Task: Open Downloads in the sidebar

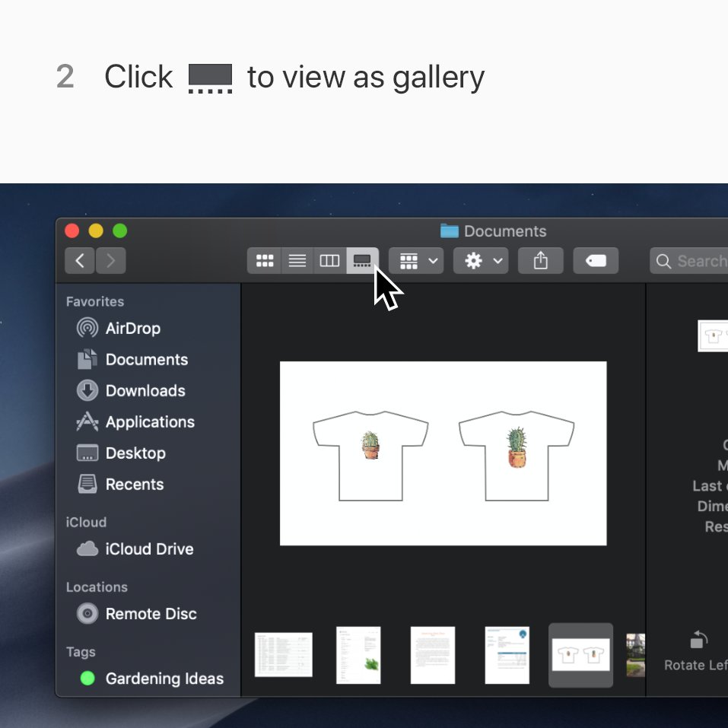Action: tap(145, 390)
